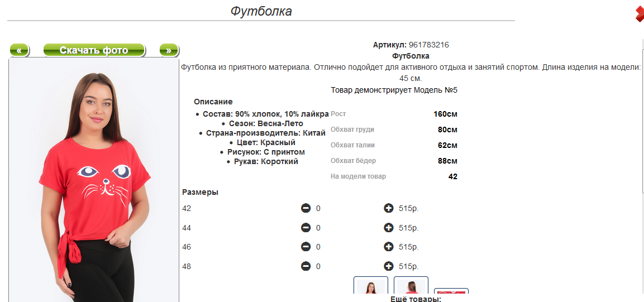Close the product popup with red icon
Screen dimensions: 644x302
point(639,13)
